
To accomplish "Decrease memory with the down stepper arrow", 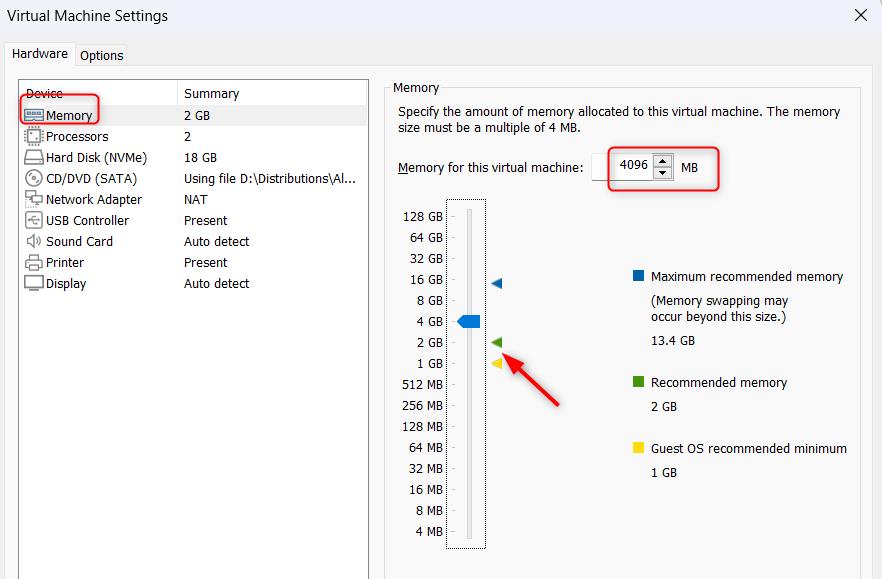I will click(x=663, y=173).
